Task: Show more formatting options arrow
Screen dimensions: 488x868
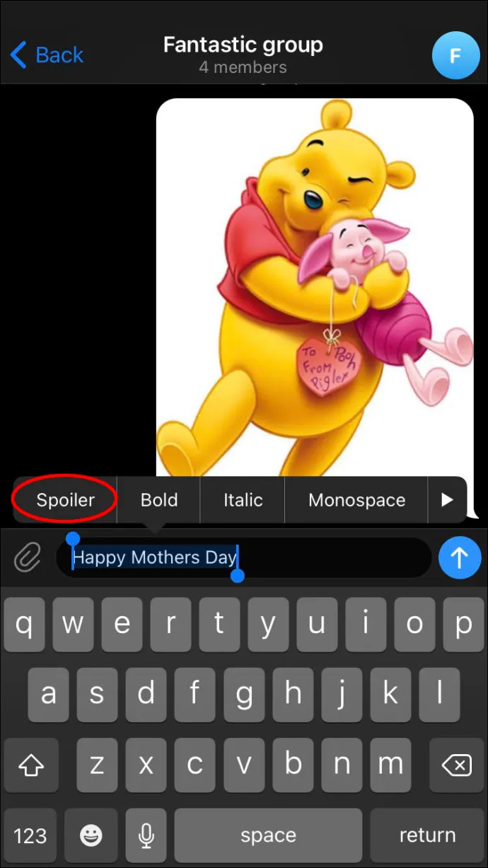Action: [x=447, y=500]
